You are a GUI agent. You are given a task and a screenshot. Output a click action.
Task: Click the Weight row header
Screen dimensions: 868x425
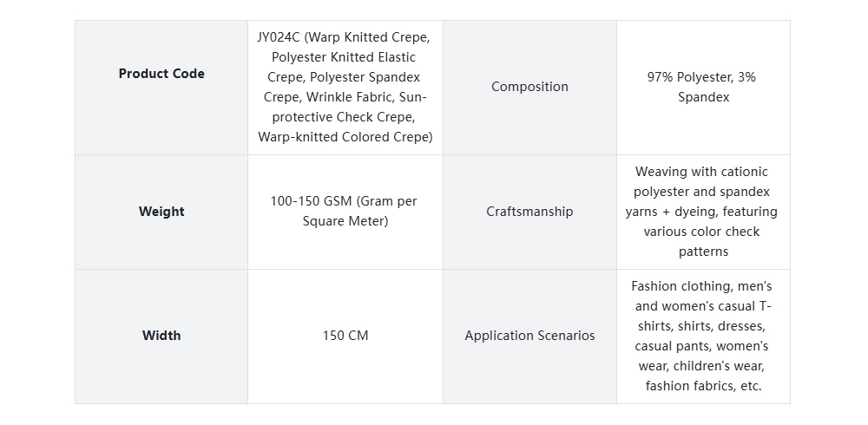(161, 212)
